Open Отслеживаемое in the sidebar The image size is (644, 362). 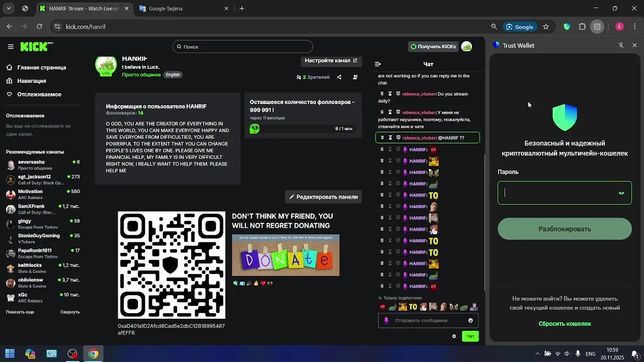pos(34,95)
